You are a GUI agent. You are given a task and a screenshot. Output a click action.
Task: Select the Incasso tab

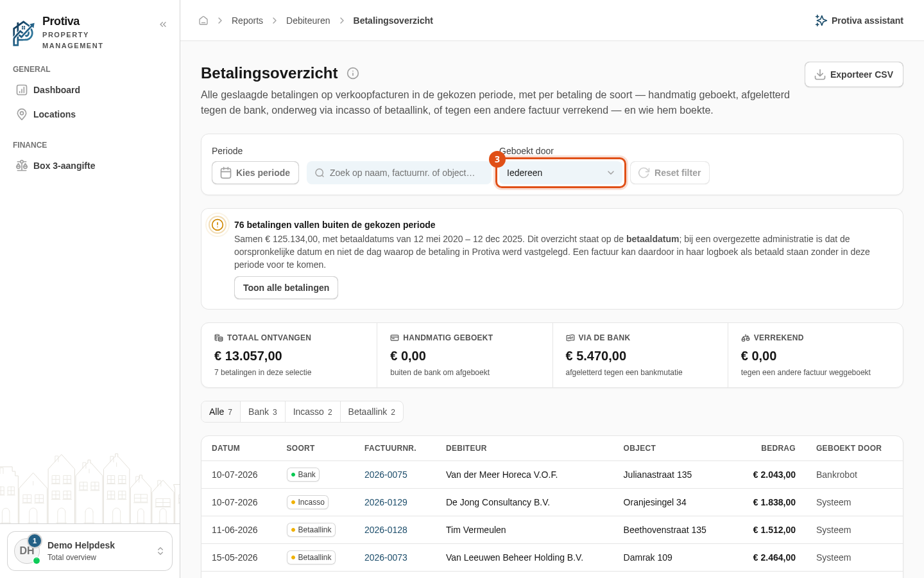[x=312, y=412]
